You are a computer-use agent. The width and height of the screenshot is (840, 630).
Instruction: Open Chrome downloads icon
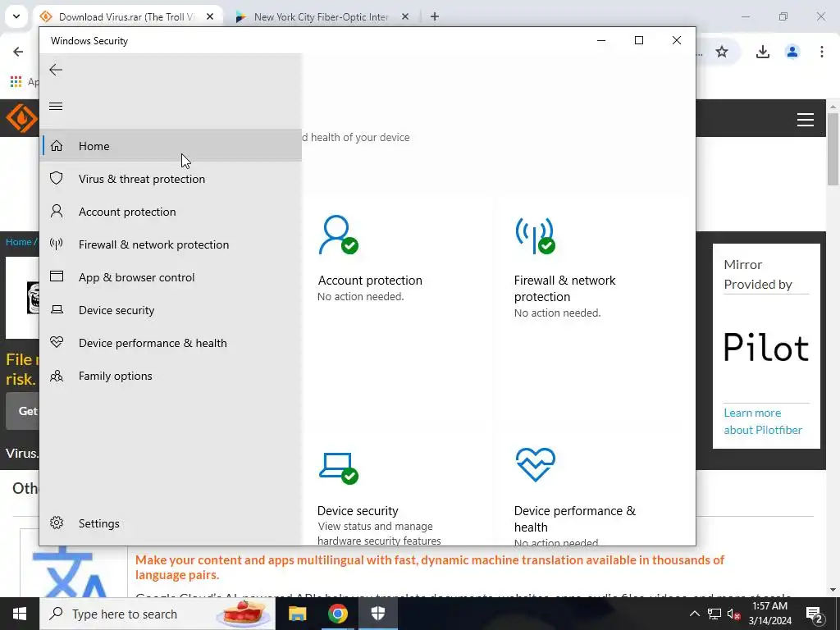click(763, 52)
